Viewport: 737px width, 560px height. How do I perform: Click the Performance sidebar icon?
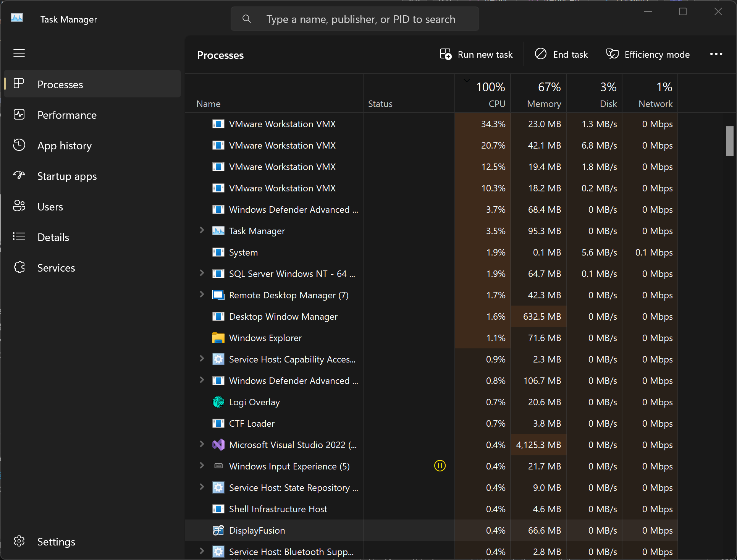(19, 115)
